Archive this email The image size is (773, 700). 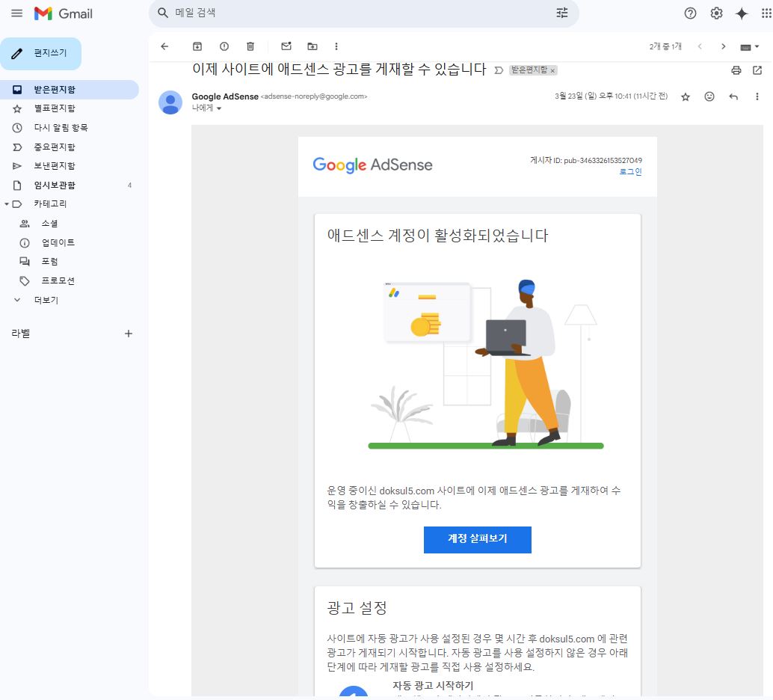coord(197,46)
